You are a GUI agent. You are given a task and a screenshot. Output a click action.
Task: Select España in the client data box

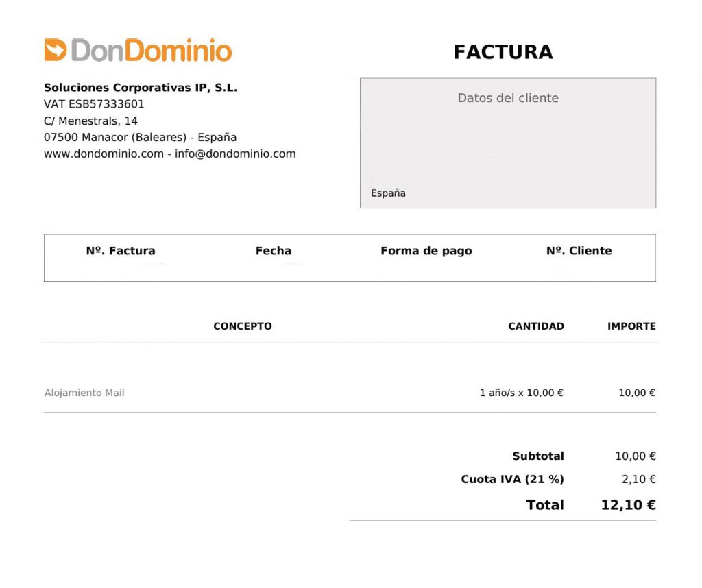point(388,193)
